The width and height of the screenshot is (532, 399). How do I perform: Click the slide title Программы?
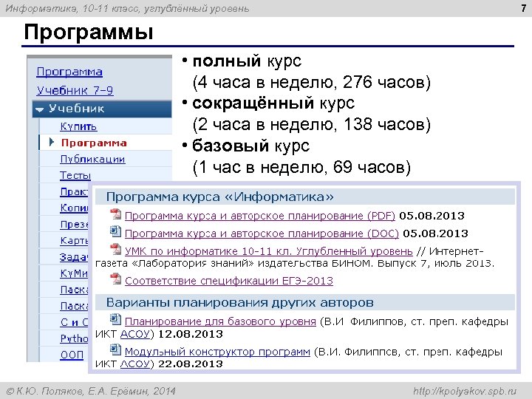[89, 33]
